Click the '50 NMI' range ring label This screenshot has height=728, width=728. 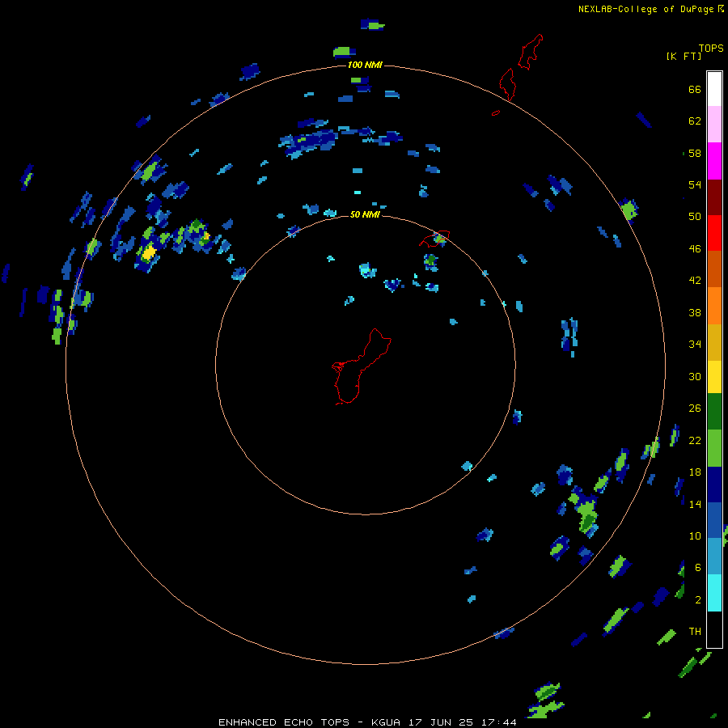pyautogui.click(x=365, y=214)
